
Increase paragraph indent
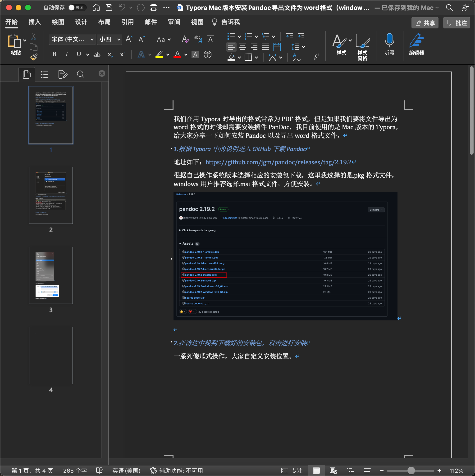[x=301, y=36]
